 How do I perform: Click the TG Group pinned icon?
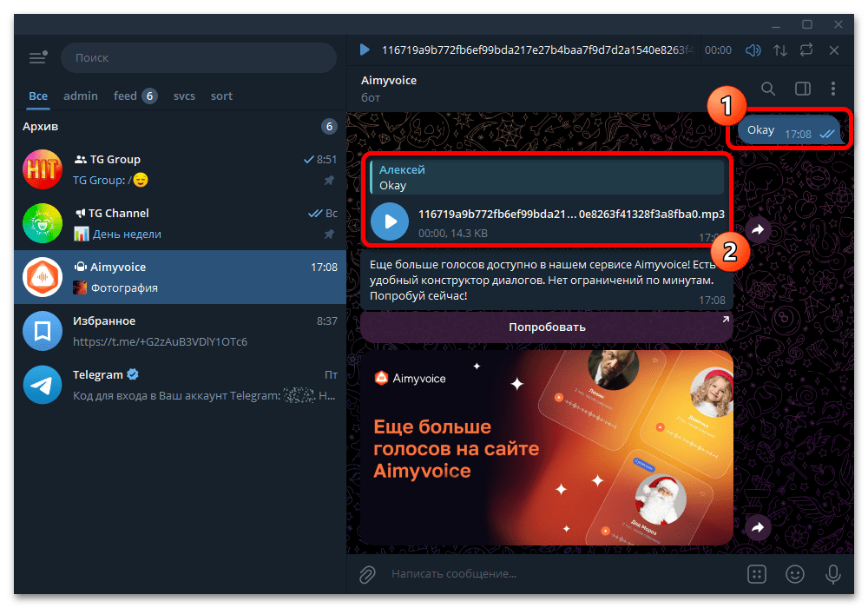[329, 181]
